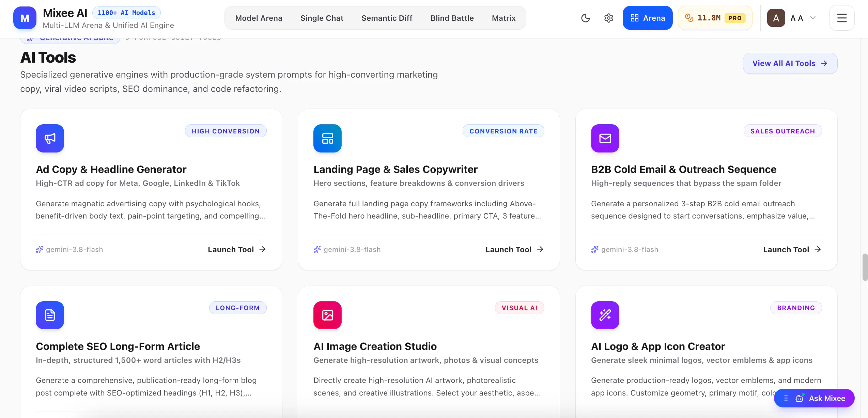Open settings gear icon
The height and width of the screenshot is (418, 868).
coord(608,18)
